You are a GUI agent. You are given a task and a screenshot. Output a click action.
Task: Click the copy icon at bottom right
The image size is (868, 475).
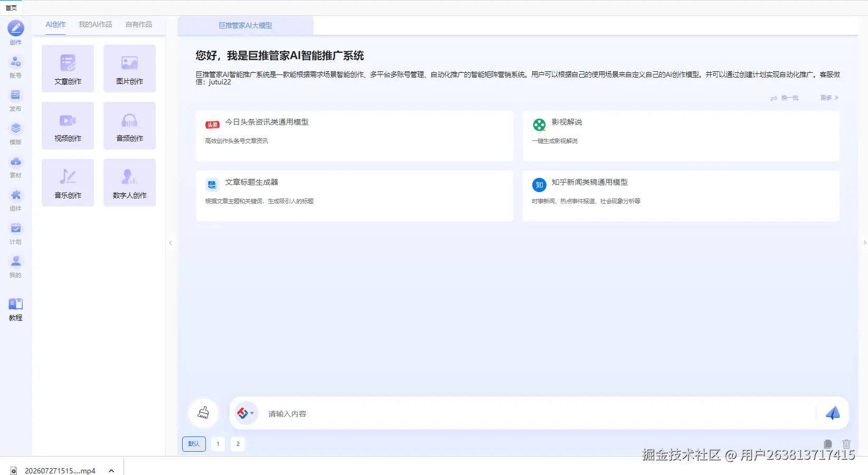coord(828,444)
